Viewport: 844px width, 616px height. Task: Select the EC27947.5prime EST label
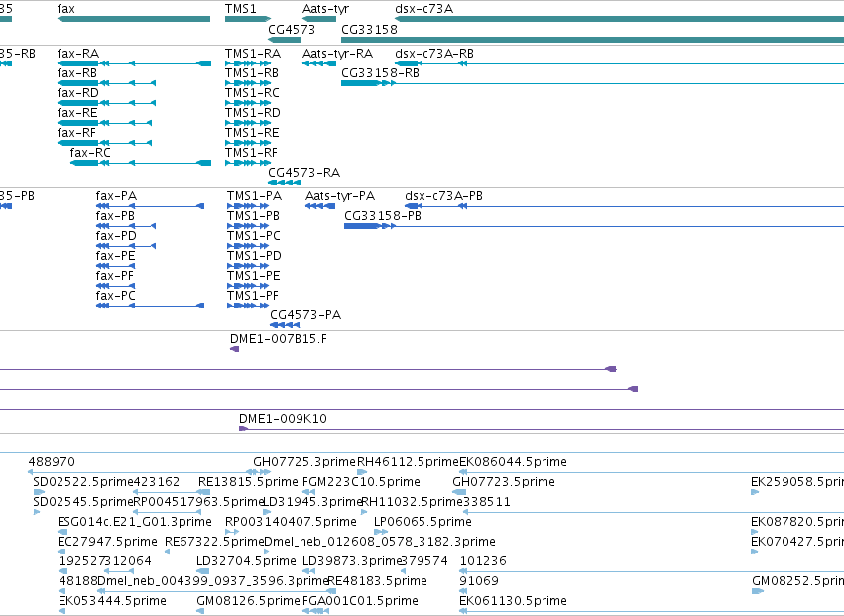[x=107, y=542]
